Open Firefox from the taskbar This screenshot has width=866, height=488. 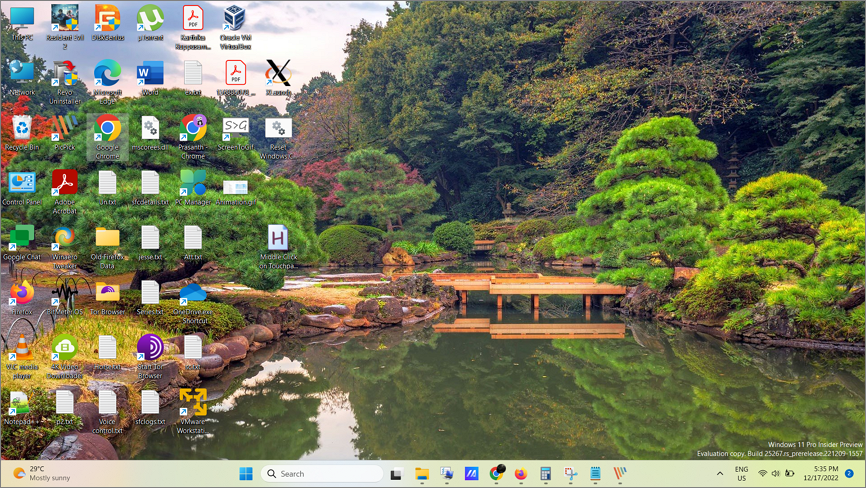(520, 474)
